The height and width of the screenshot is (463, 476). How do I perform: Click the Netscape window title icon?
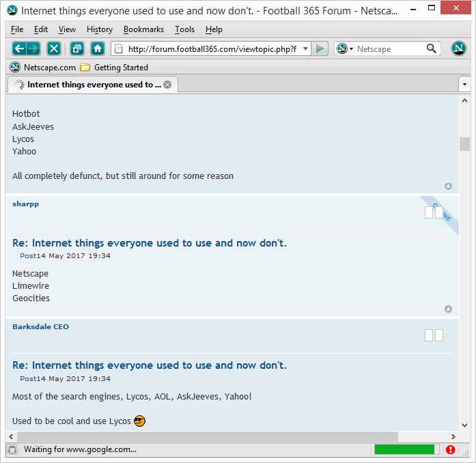point(12,11)
